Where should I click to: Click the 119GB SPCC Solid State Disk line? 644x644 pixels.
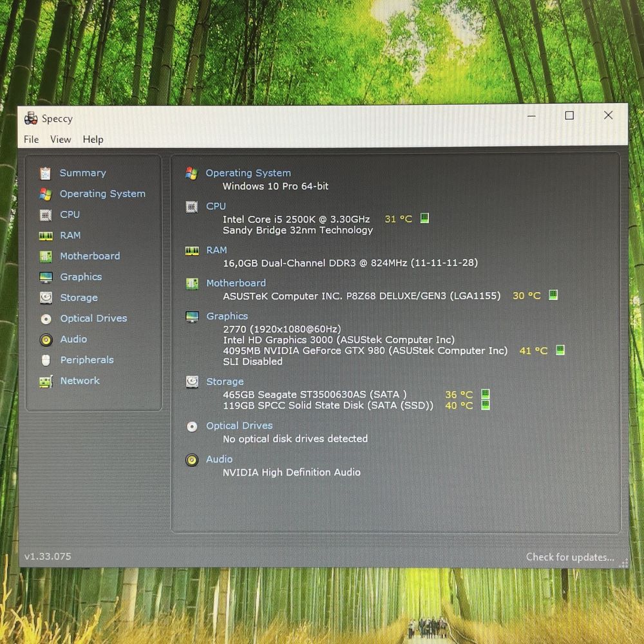[x=328, y=405]
